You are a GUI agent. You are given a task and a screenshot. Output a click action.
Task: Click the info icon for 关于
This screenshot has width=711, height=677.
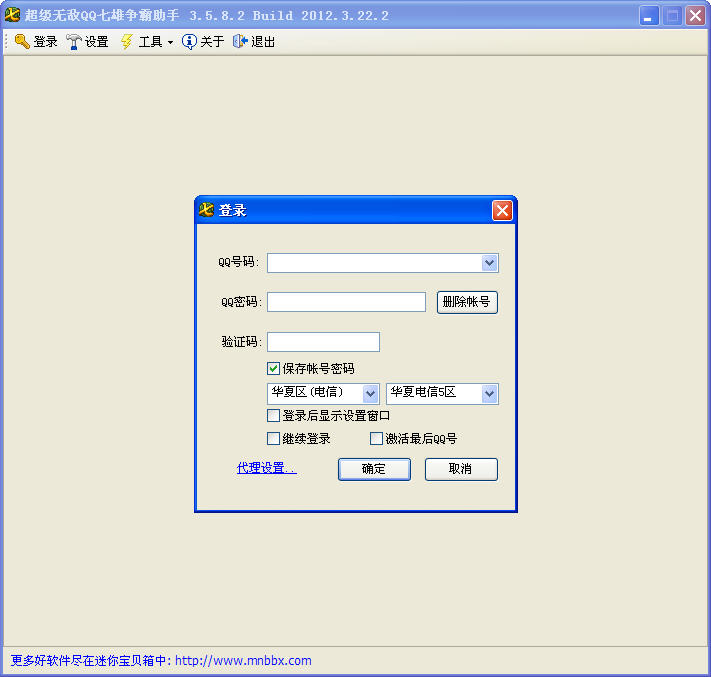[x=189, y=42]
